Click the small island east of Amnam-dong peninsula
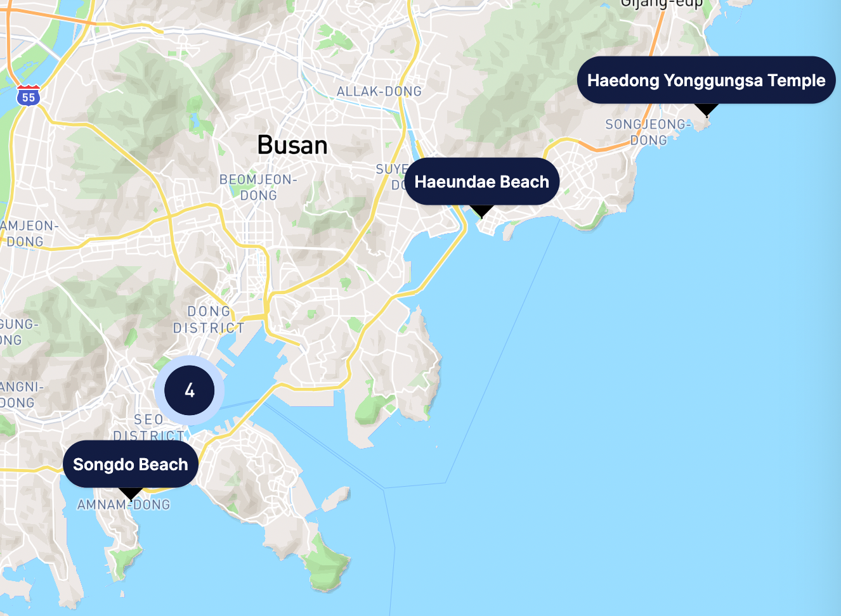Image resolution: width=841 pixels, height=616 pixels. [x=336, y=498]
